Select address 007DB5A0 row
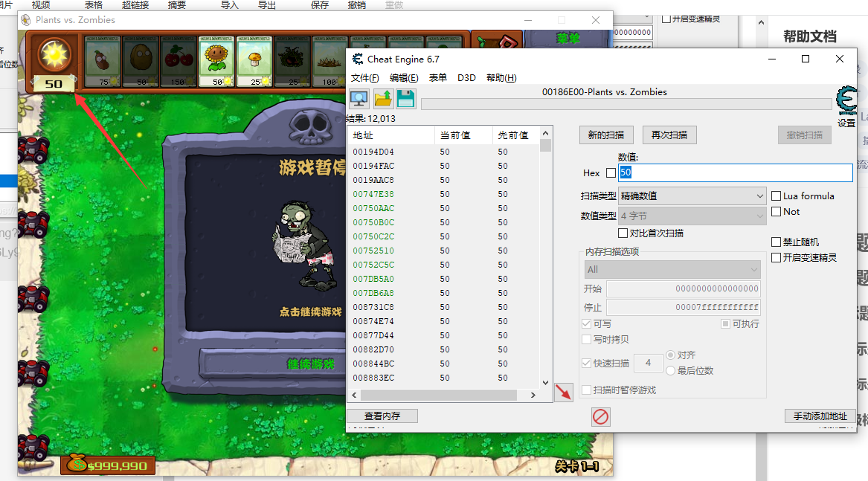Screen dimensions: 868x481 [x=443, y=279]
